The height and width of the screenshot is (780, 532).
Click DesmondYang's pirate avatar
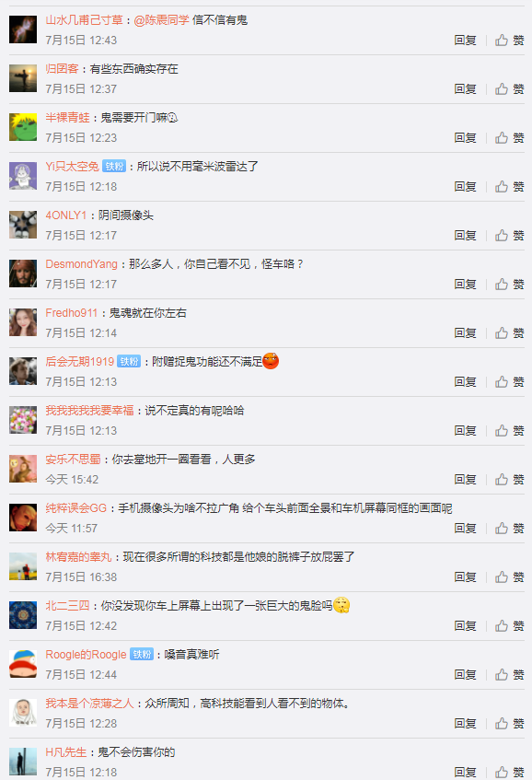23,274
